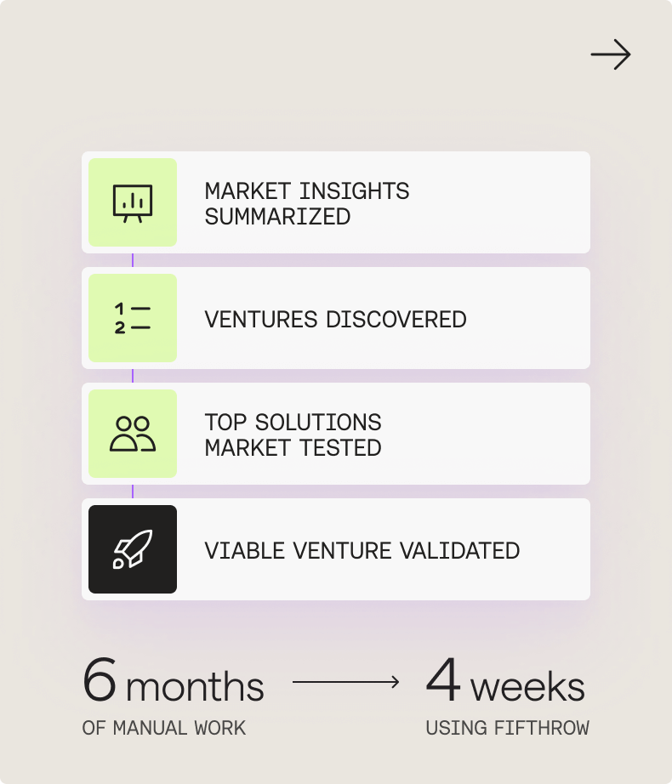Open the Viable Venture Validated card

click(336, 549)
